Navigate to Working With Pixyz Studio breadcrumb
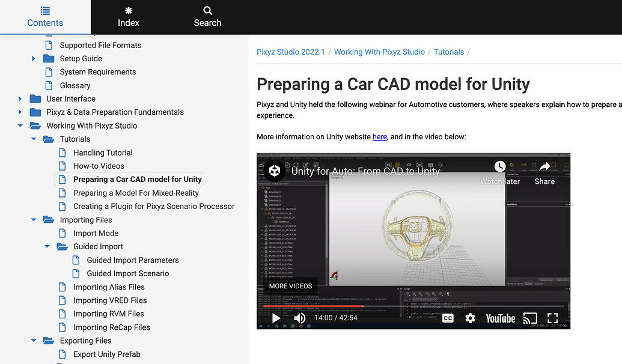 click(379, 52)
